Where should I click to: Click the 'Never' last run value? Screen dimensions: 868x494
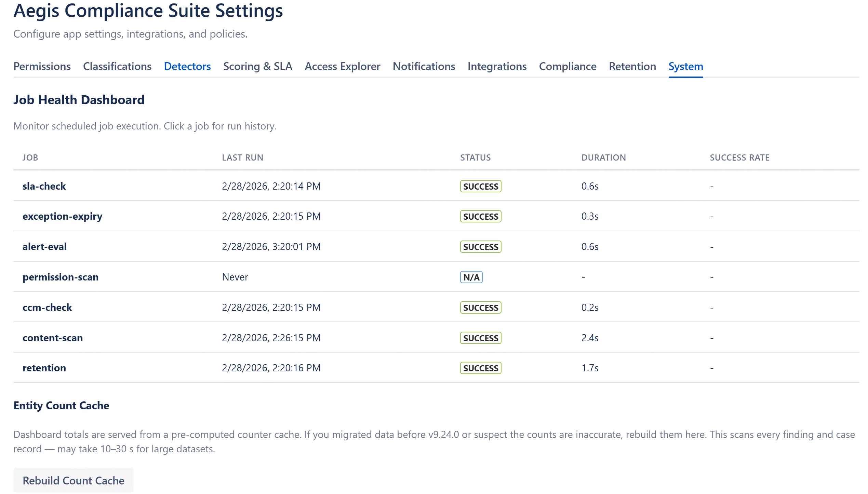click(x=235, y=277)
